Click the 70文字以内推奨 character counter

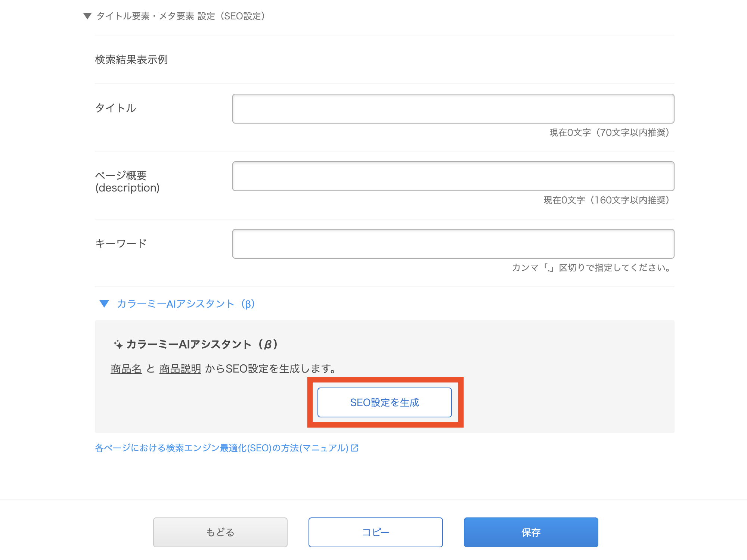tap(609, 133)
